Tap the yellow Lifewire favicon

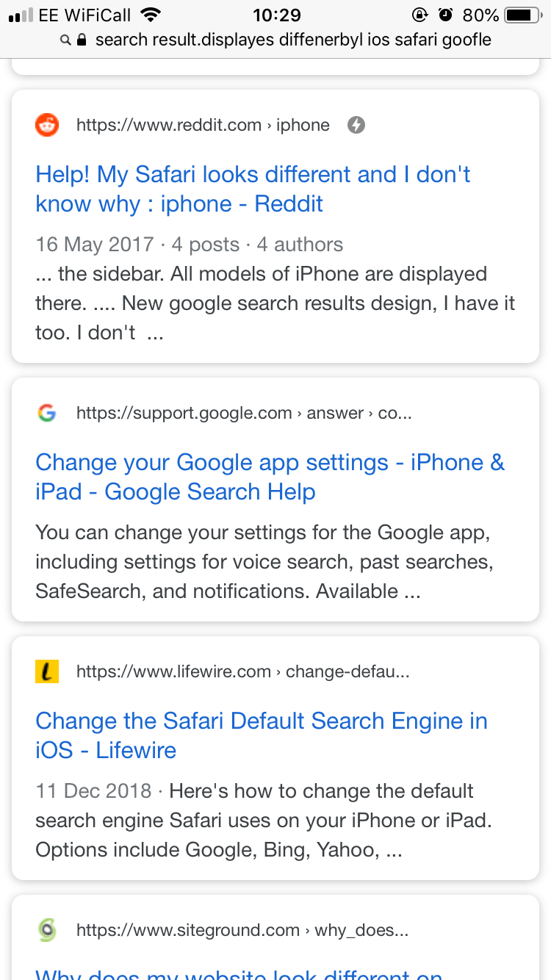point(46,671)
